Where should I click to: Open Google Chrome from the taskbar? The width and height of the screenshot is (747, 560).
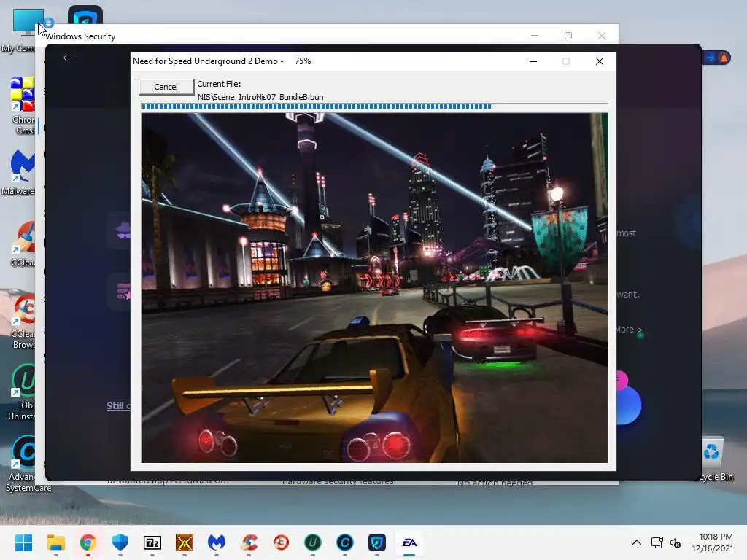pos(88,542)
